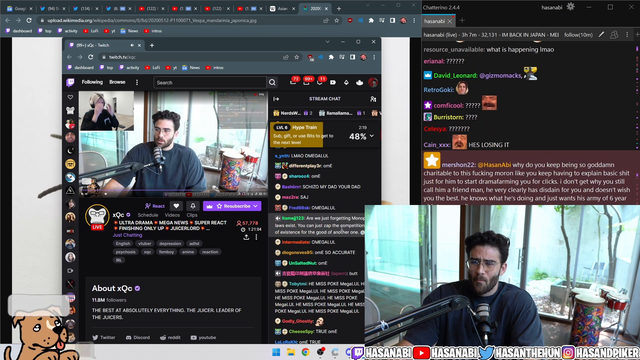This screenshot has width=640, height=360.
Task: Reload the twitch.tv/xqc page
Action: [91, 57]
